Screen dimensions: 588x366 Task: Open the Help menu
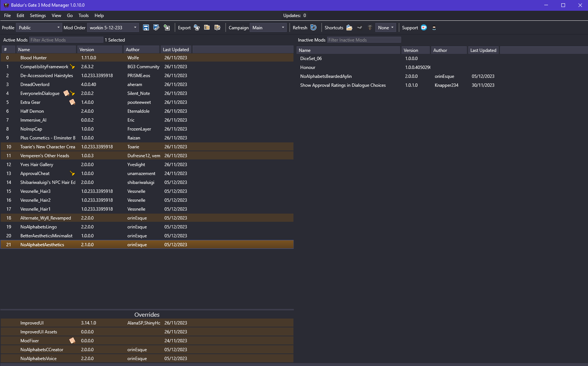coord(99,16)
